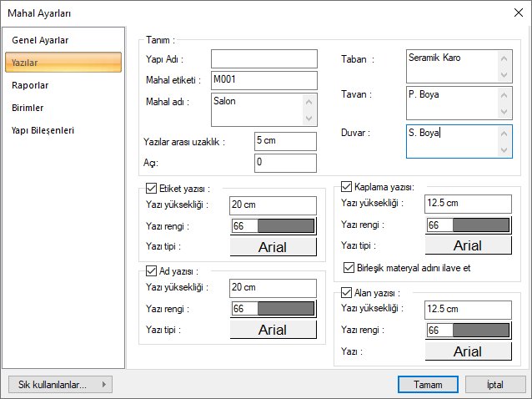Click the İptal button
This screenshot has height=399, width=532.
[494, 384]
